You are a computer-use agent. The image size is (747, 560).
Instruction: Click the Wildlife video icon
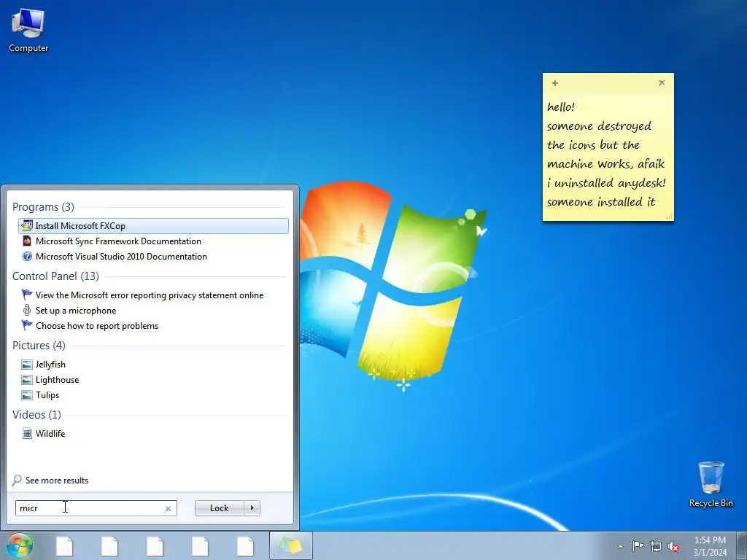(27, 433)
